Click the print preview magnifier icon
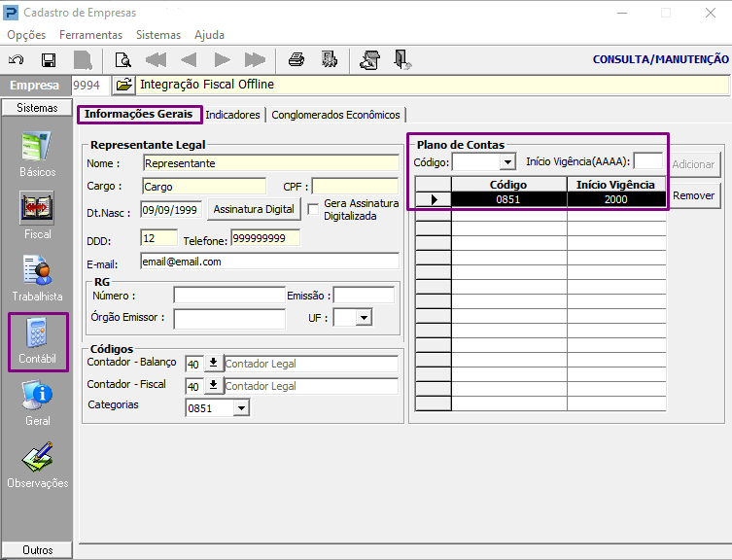The height and width of the screenshot is (560, 732). (123, 59)
